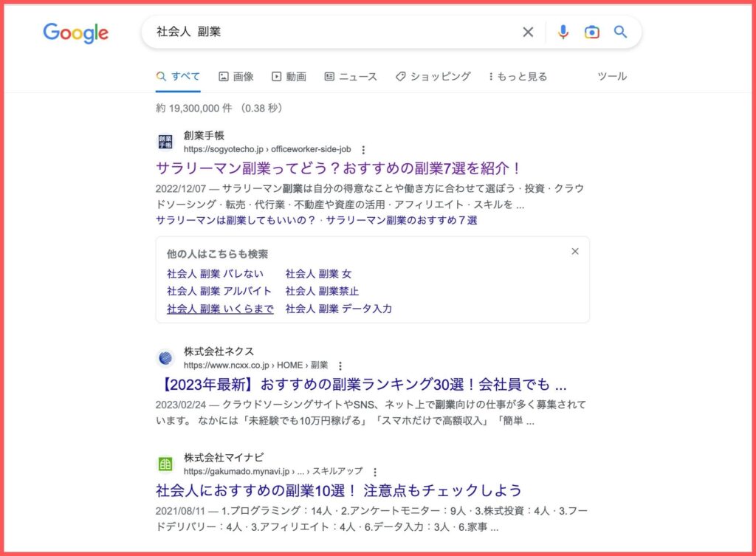Screen dimensions: 756x556
Task: Open the three-dot menu for the 株式会社マイナビ result
Action: (375, 472)
